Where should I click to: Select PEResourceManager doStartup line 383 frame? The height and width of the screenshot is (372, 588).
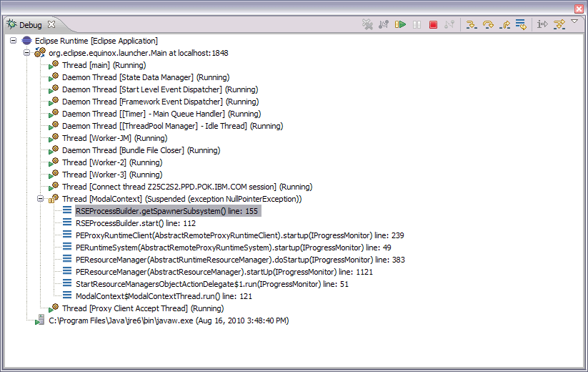tap(240, 260)
